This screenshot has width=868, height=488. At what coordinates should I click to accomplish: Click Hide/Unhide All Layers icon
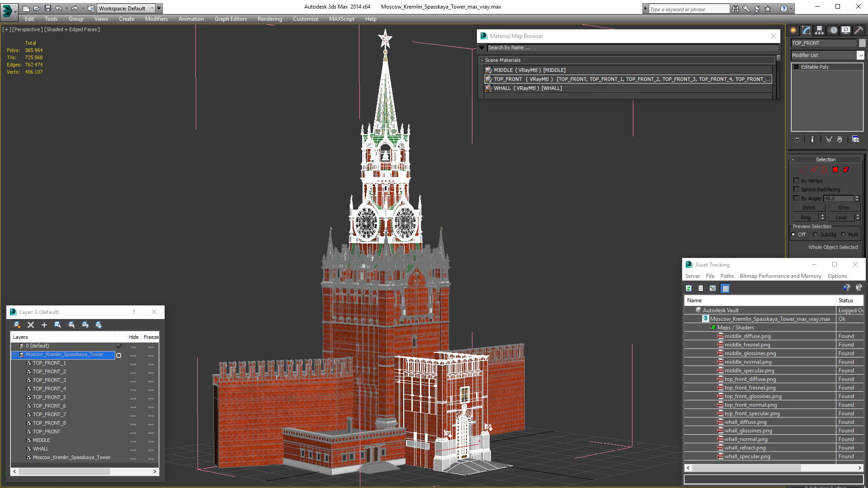85,325
